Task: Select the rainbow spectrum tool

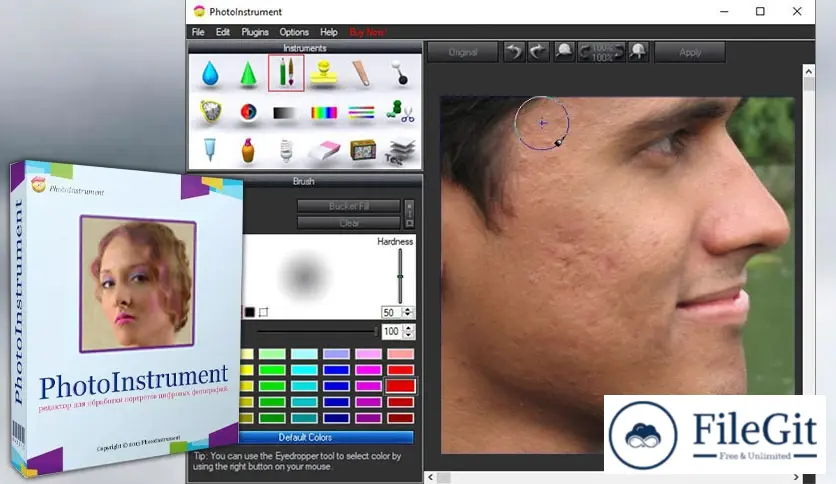Action: (x=324, y=113)
